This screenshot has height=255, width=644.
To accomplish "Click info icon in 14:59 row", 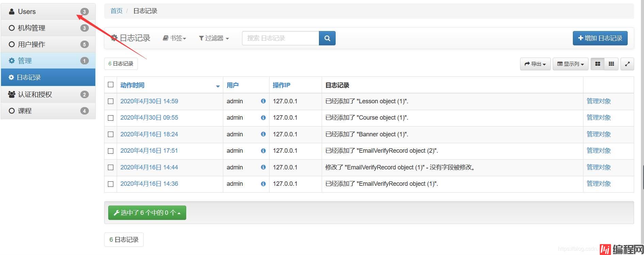I will (263, 101).
